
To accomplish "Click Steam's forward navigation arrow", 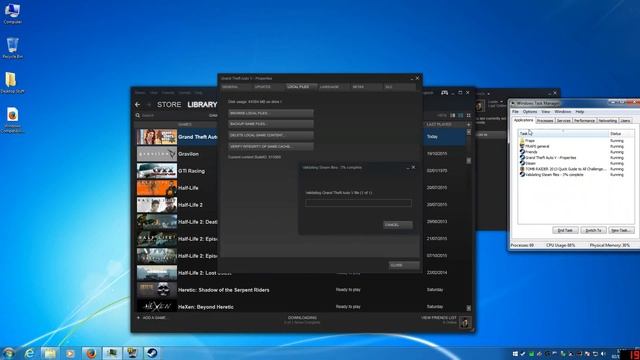I will 149,105.
